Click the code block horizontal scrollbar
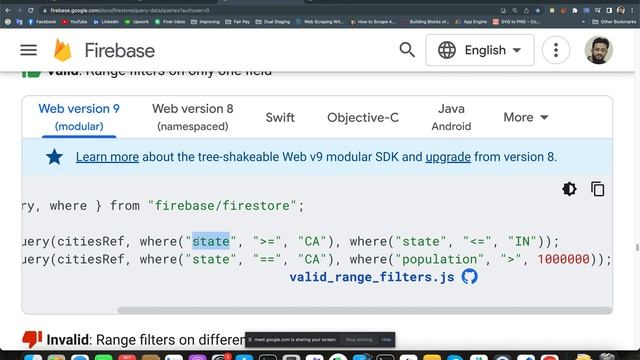Screen dimensions: 640x360 point(364,310)
